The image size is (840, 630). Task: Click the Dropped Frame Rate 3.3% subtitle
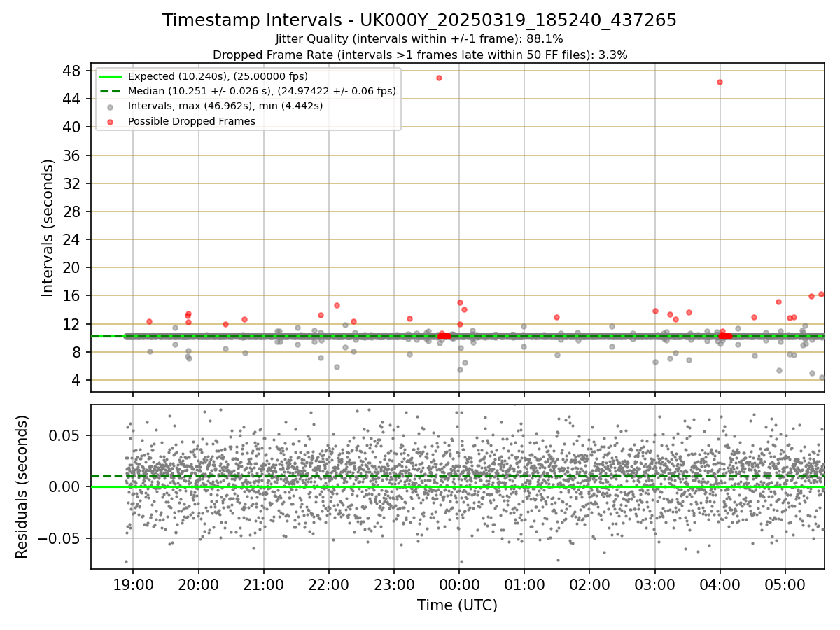coord(419,55)
